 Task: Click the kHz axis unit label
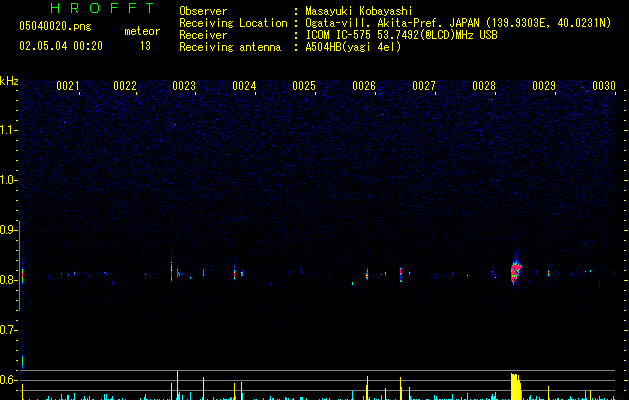pos(9,81)
